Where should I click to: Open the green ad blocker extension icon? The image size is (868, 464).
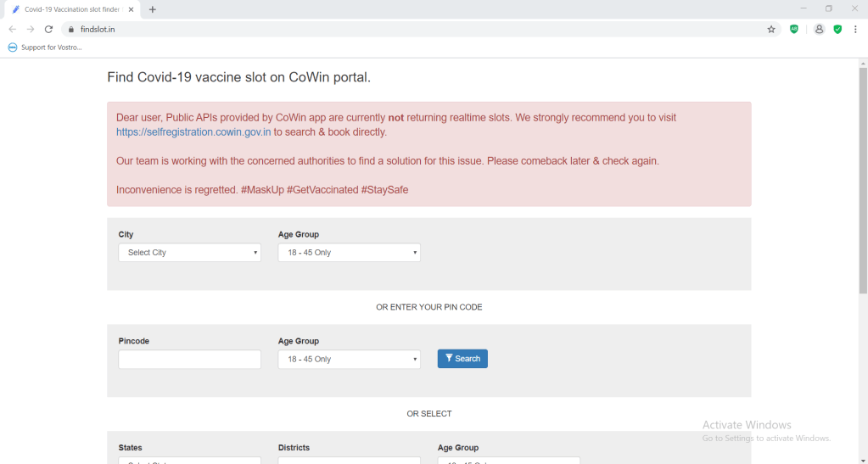(794, 29)
